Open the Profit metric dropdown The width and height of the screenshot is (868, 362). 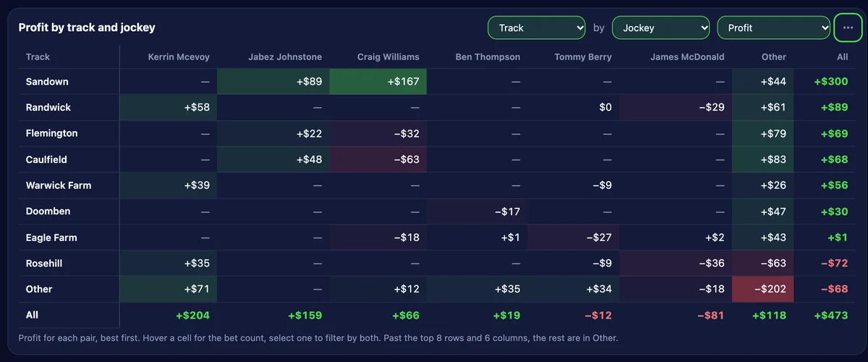[774, 28]
